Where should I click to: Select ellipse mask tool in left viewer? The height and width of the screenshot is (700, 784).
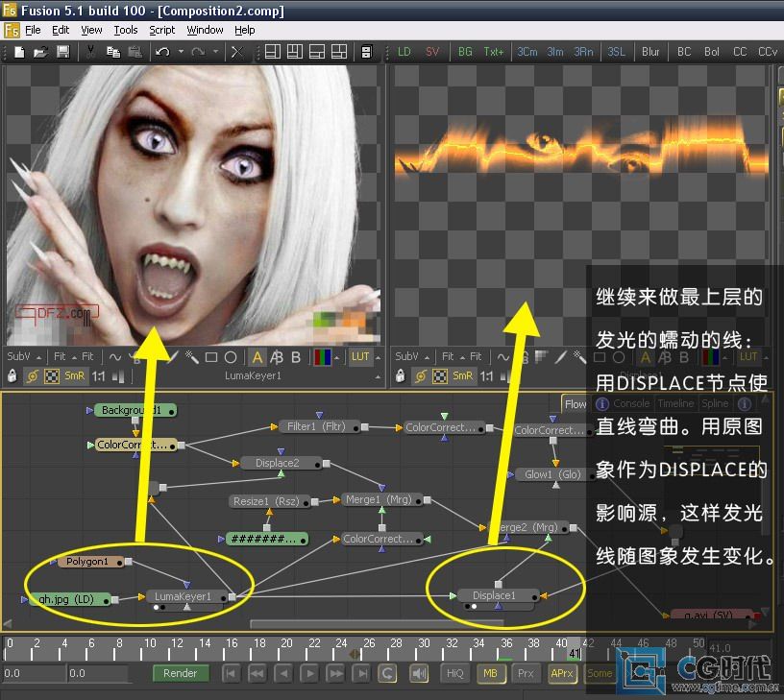231,357
